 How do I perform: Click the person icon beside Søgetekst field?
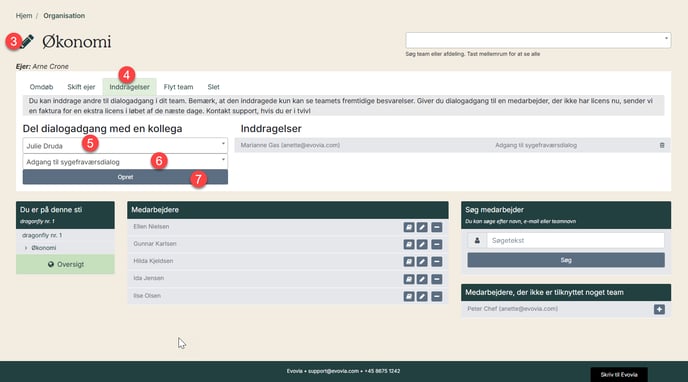pos(477,240)
